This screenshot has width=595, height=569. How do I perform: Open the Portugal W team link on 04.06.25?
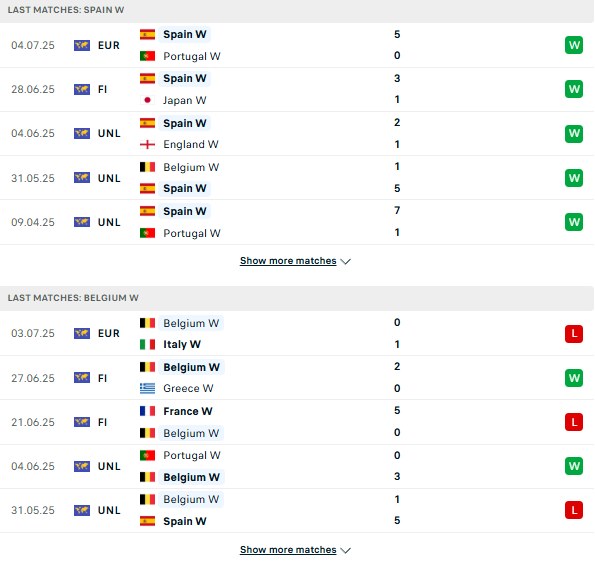point(192,455)
